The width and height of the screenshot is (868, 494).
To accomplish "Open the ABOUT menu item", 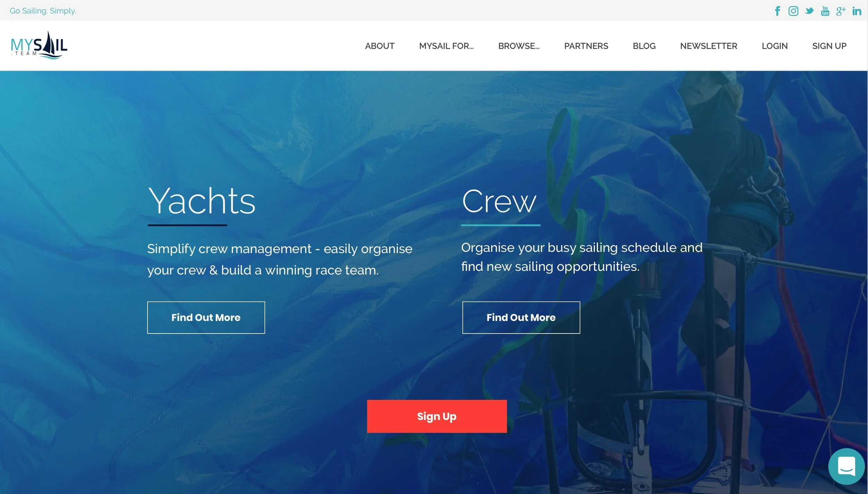I will [379, 46].
